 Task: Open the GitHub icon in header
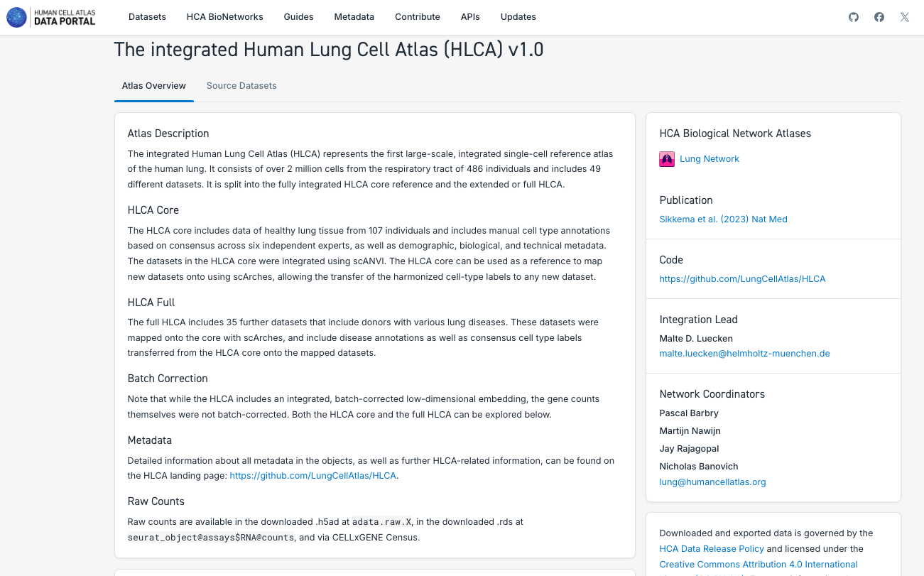tap(854, 17)
